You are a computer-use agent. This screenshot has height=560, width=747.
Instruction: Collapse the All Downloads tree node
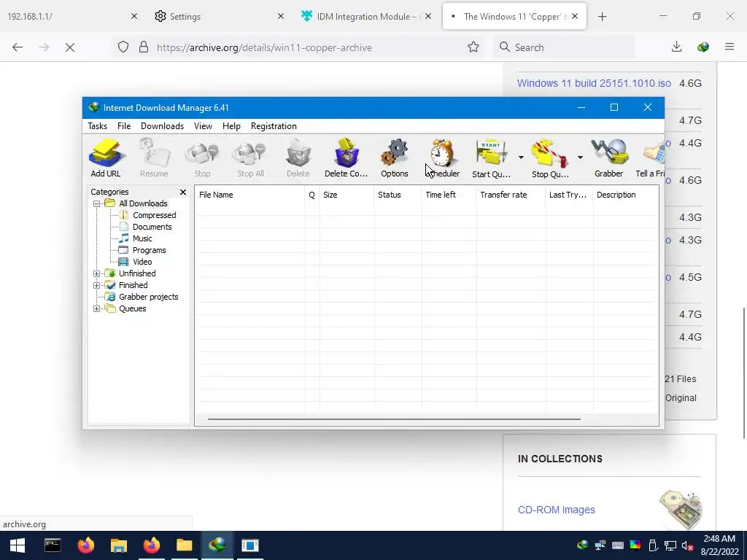pyautogui.click(x=97, y=203)
